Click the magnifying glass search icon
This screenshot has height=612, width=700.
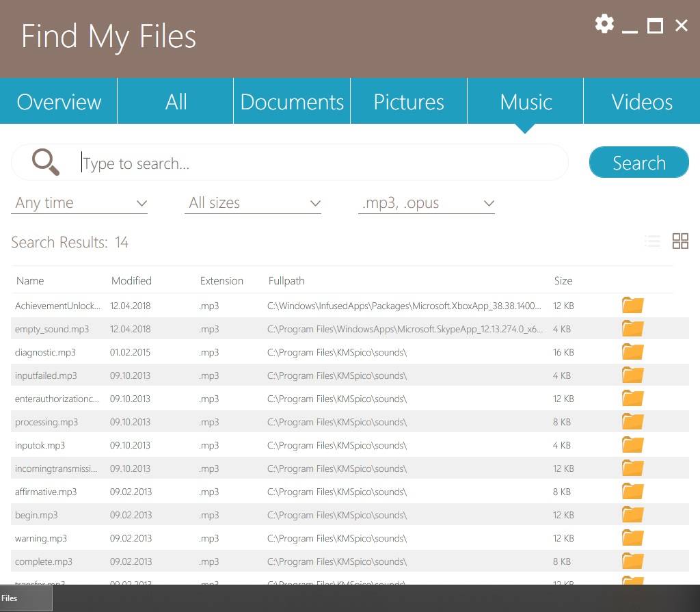46,161
